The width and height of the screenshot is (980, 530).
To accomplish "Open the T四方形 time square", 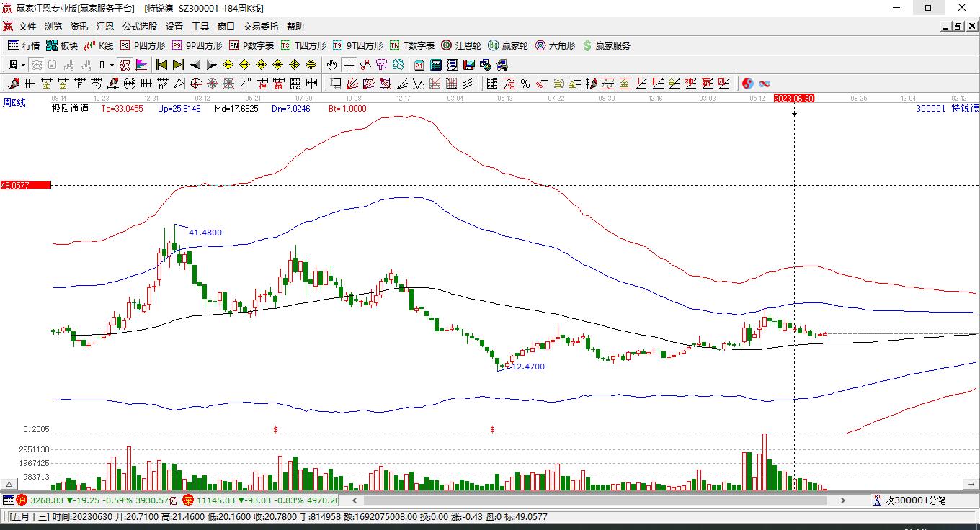I will [303, 45].
